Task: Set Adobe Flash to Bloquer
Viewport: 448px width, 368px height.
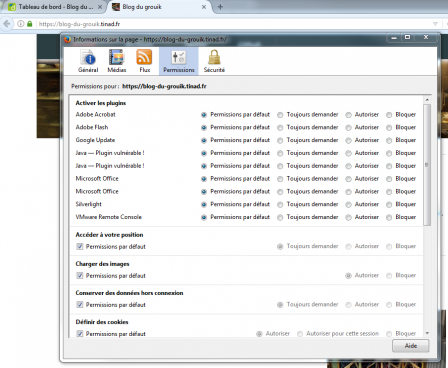Action: point(389,128)
